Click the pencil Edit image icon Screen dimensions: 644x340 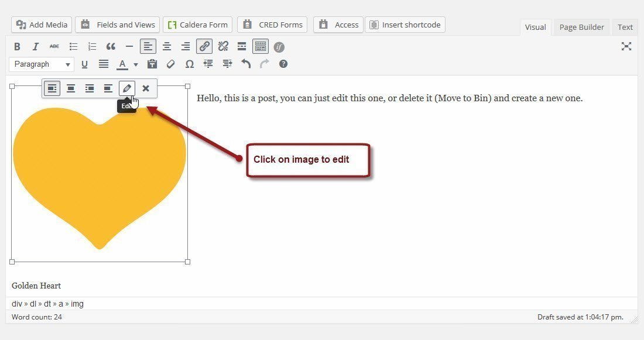(127, 88)
